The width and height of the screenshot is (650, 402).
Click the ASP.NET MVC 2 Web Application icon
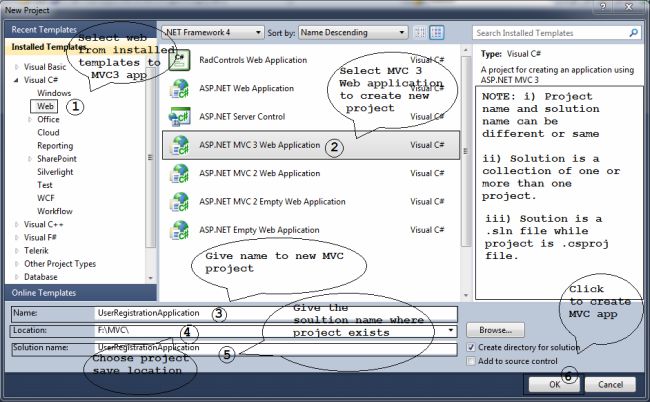[x=179, y=174]
